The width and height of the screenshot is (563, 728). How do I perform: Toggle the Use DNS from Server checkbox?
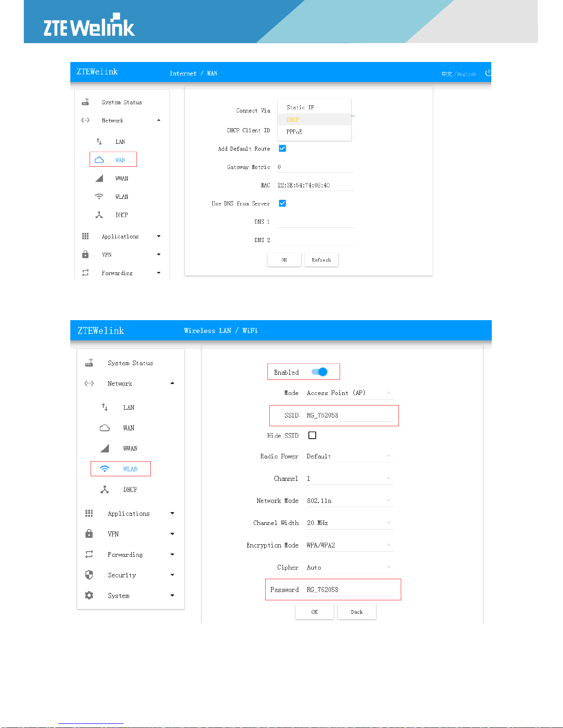283,203
